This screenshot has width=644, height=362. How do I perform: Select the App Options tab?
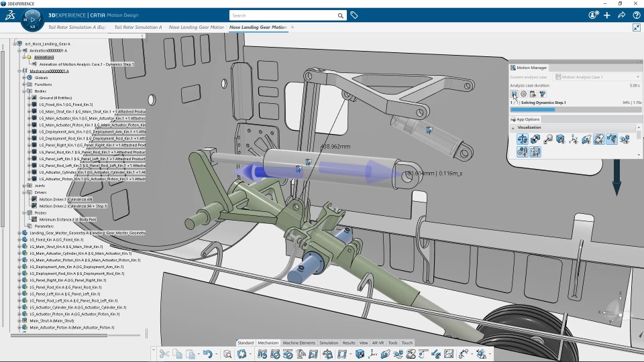[x=525, y=119]
